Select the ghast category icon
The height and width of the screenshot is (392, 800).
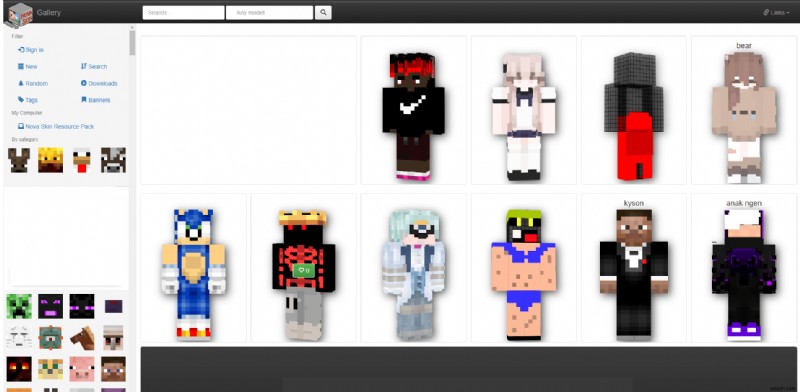point(19,338)
